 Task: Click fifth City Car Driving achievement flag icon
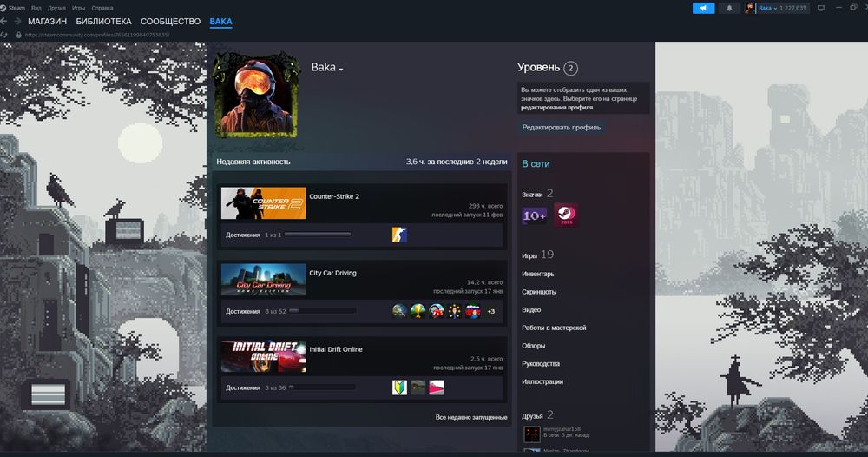coord(473,311)
